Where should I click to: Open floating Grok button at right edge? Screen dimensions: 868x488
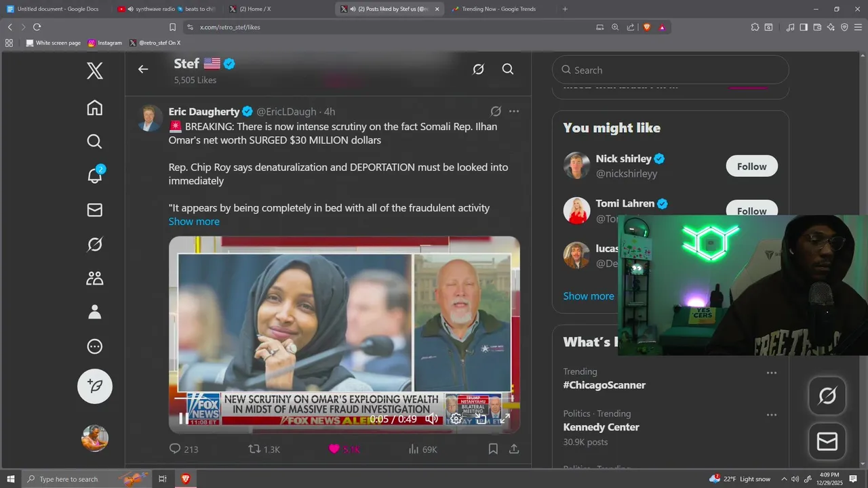click(x=827, y=396)
